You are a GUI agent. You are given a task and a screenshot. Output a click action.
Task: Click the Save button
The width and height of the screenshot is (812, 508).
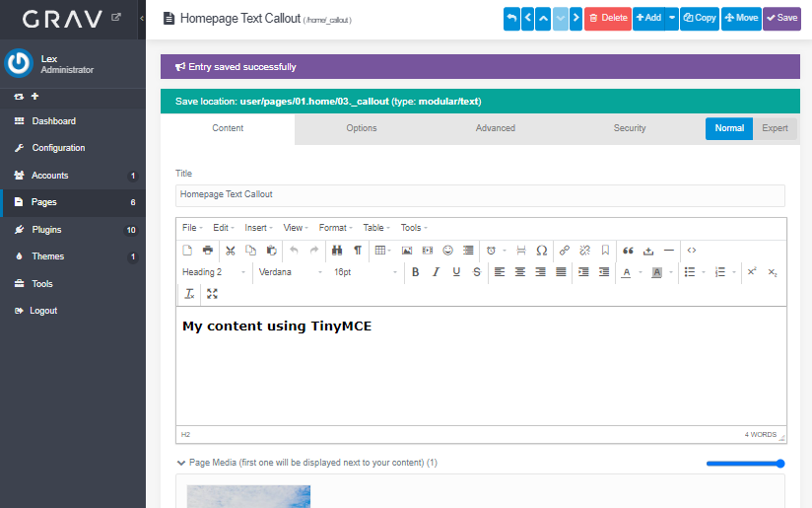pos(782,18)
